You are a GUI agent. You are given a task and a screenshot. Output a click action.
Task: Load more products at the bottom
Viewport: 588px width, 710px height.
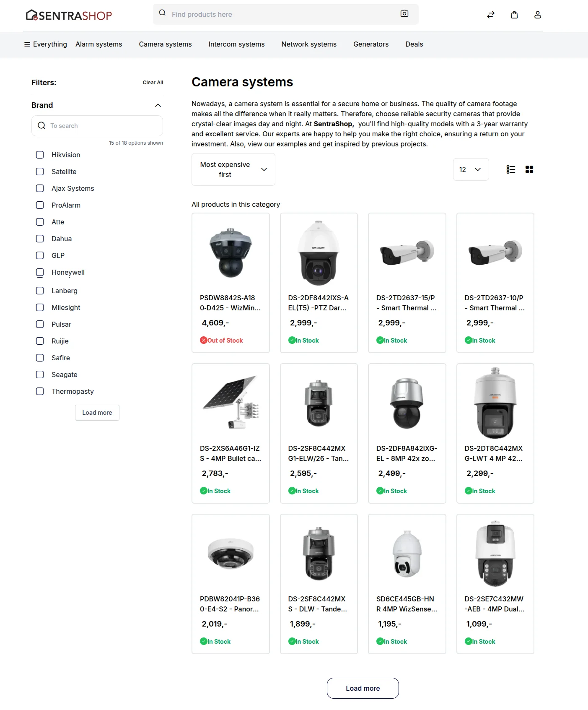click(363, 688)
